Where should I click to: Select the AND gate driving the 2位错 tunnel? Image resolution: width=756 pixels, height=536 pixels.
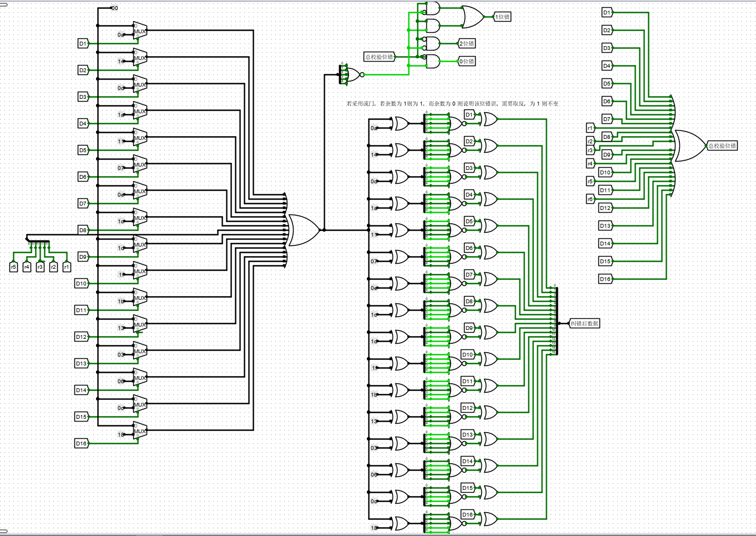431,43
